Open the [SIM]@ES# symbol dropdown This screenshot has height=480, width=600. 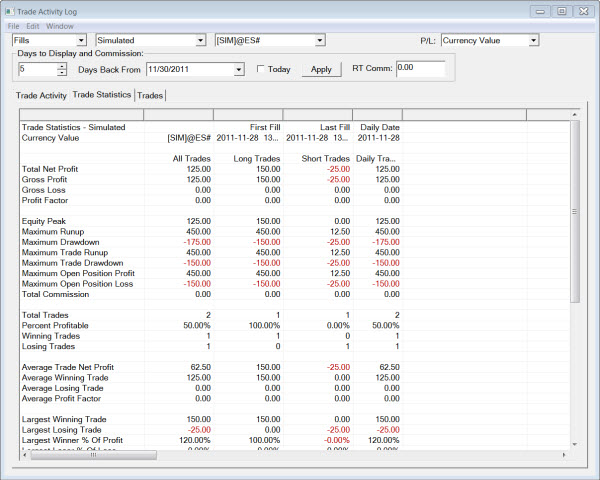320,40
